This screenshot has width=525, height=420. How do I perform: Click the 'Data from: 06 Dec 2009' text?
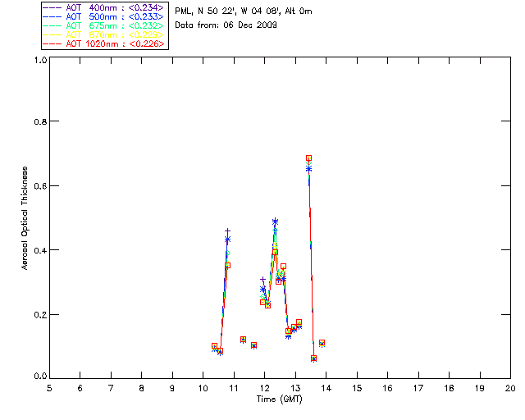pos(226,25)
